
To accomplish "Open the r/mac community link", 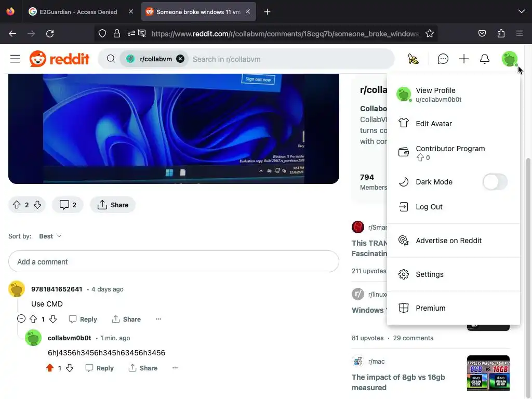I will [376, 362].
